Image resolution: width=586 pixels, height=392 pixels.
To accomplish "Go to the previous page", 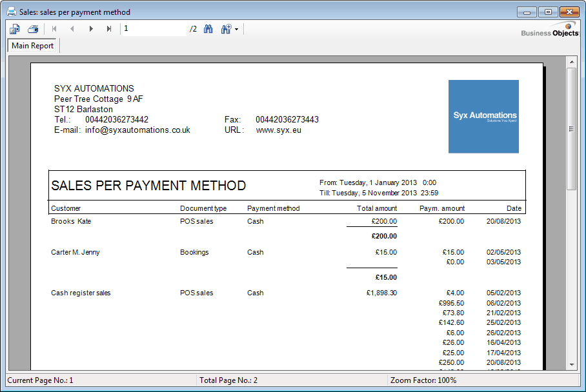I will [72, 29].
